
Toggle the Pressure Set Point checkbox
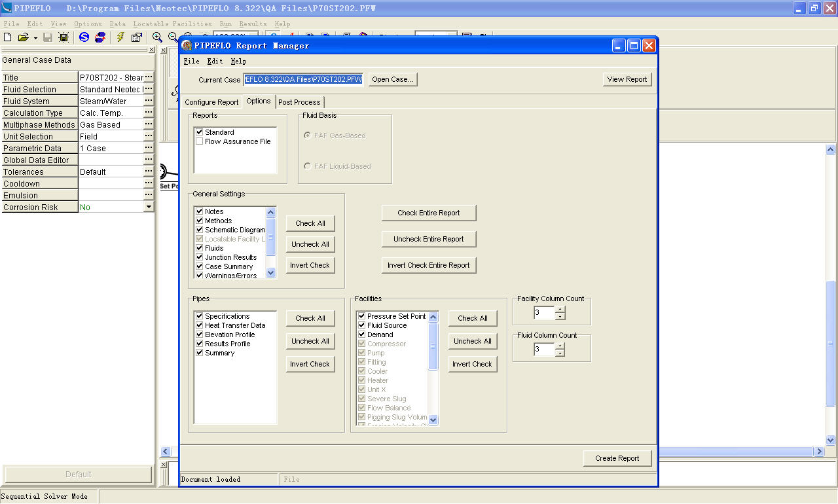[x=361, y=316]
